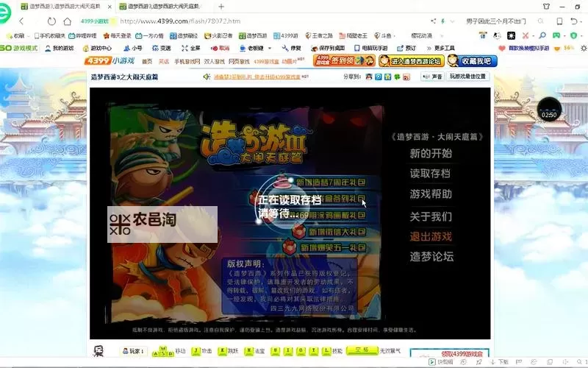The height and width of the screenshot is (368, 588).
Task: Click the share icon in address bar
Action: [433, 21]
